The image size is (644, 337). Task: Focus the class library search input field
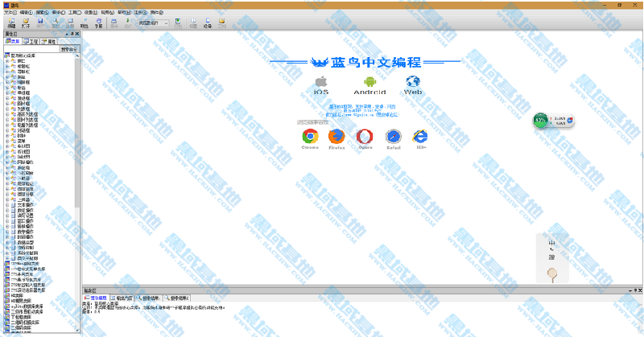(32, 49)
